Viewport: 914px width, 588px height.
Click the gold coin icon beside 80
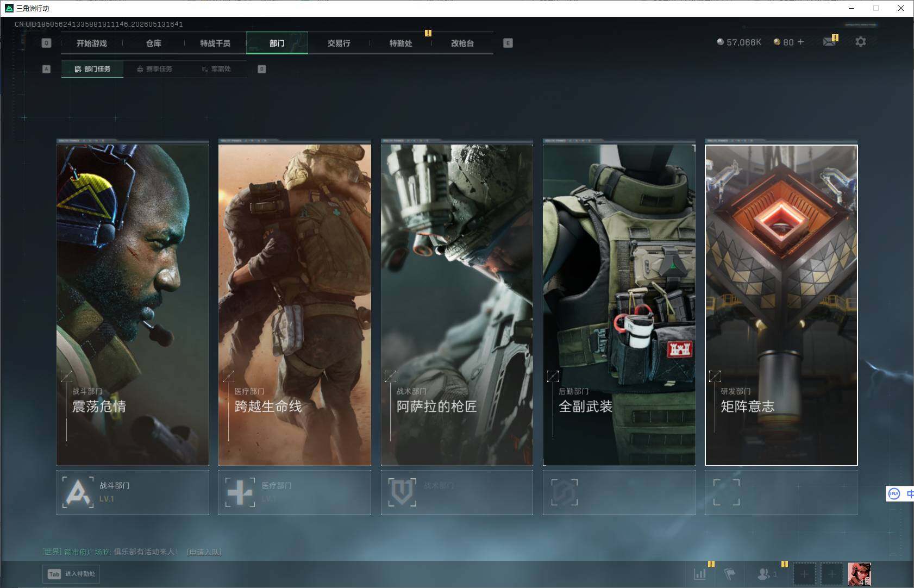(x=777, y=42)
